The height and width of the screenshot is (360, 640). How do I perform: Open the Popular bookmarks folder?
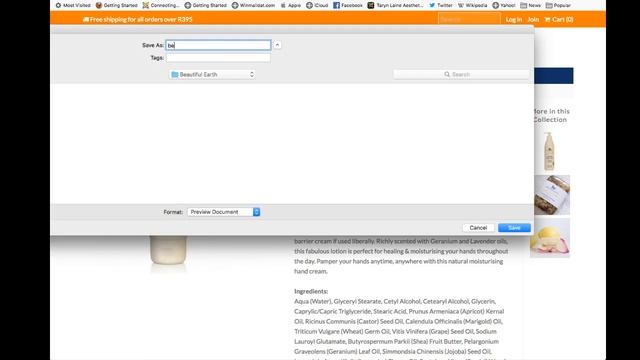pyautogui.click(x=558, y=5)
